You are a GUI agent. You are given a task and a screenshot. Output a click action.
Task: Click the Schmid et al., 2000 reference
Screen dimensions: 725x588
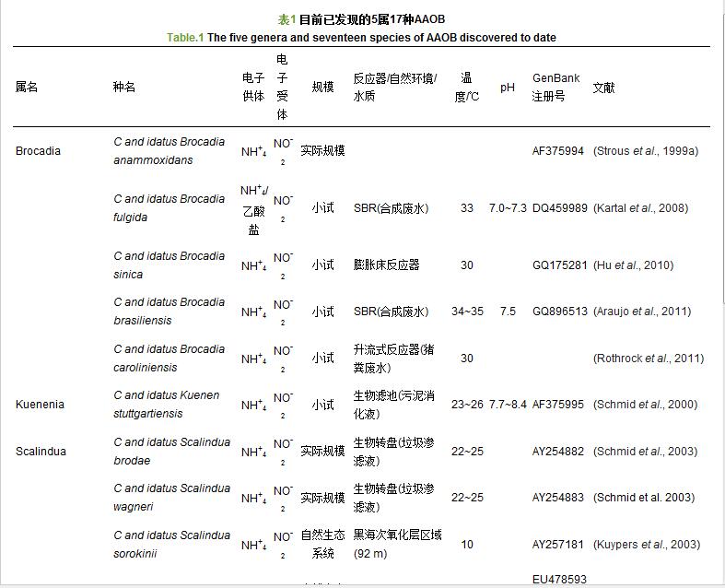645,405
